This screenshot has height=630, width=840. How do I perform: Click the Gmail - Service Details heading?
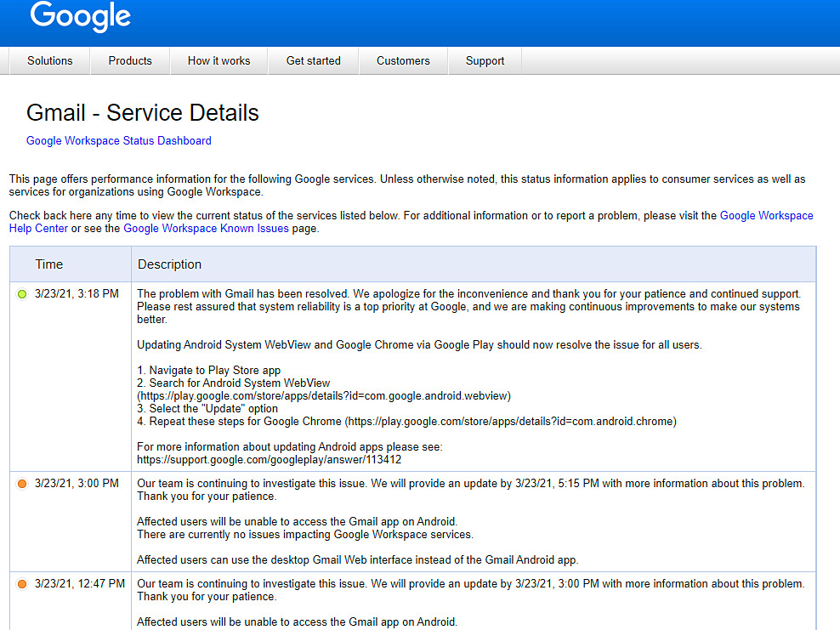point(143,112)
